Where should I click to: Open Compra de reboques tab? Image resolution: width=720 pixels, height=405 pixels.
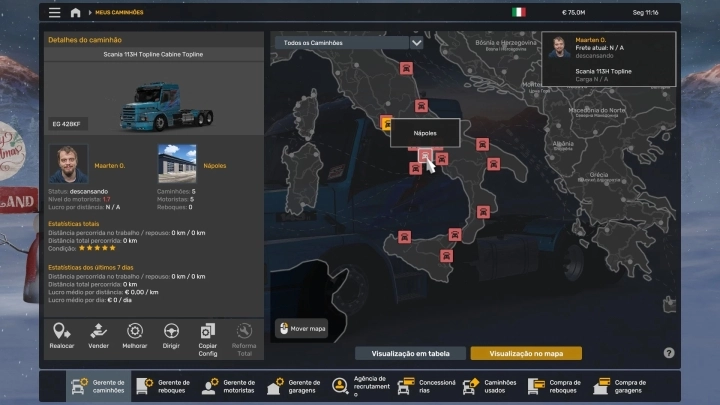click(555, 386)
